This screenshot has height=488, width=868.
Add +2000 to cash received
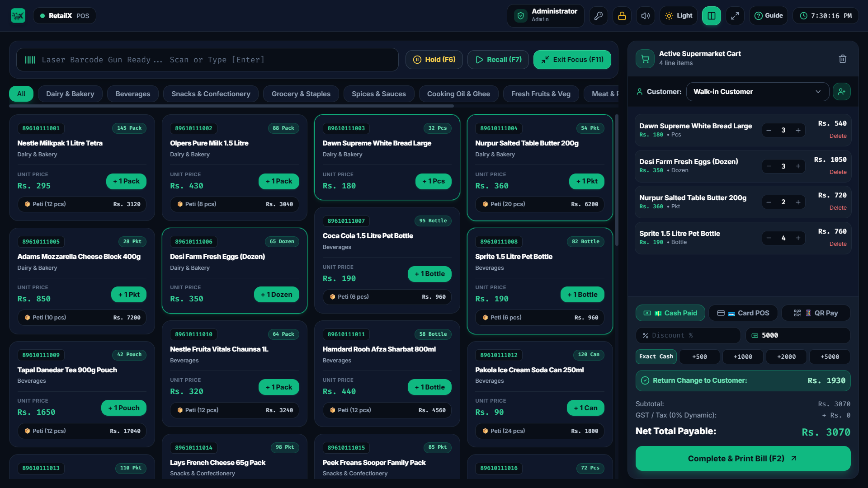click(786, 357)
